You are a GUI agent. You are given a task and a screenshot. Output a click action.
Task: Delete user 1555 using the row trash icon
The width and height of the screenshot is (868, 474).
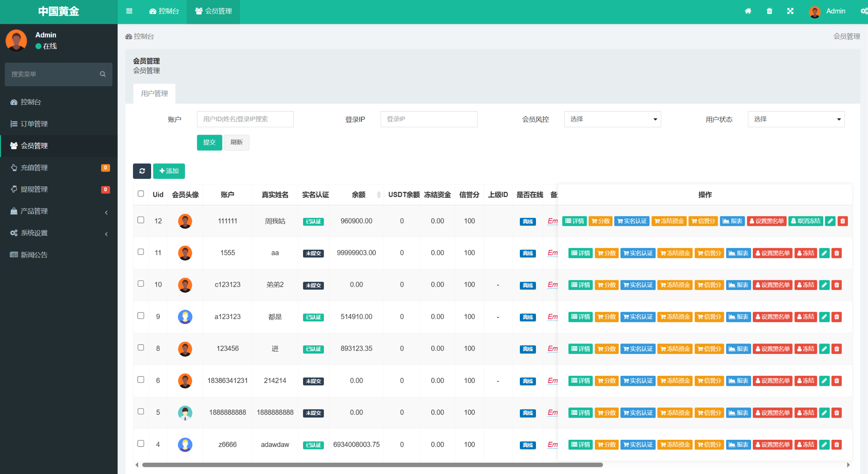pyautogui.click(x=837, y=253)
